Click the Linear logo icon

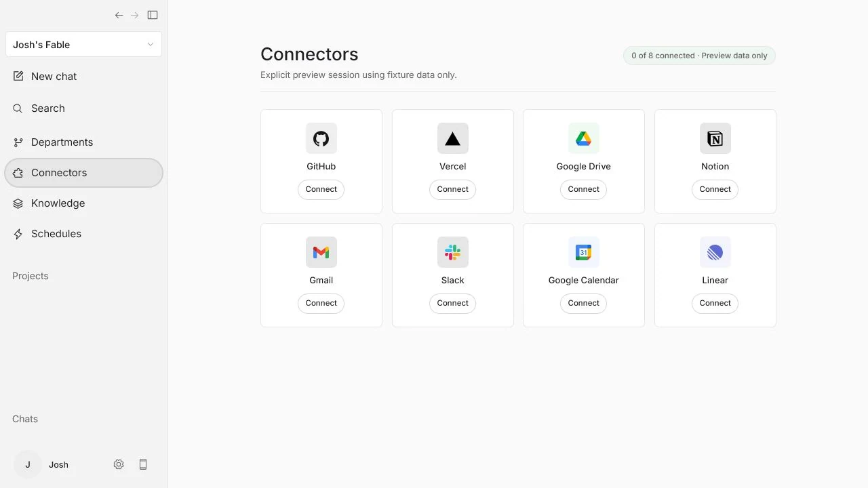tap(715, 252)
